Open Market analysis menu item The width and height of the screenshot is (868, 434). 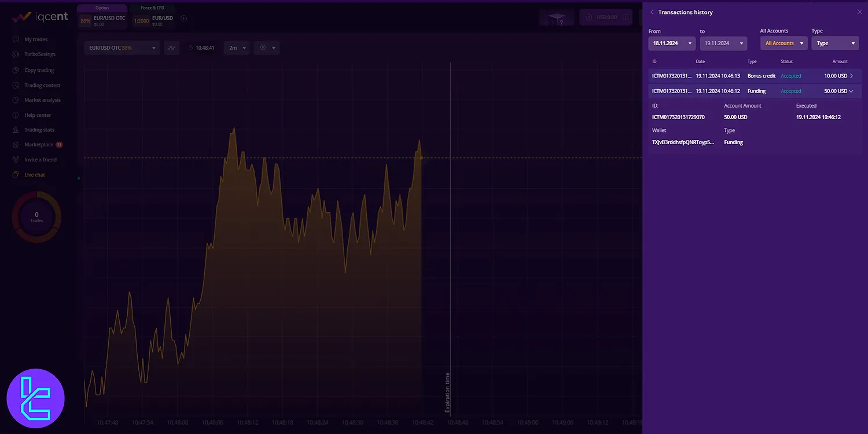pos(42,100)
